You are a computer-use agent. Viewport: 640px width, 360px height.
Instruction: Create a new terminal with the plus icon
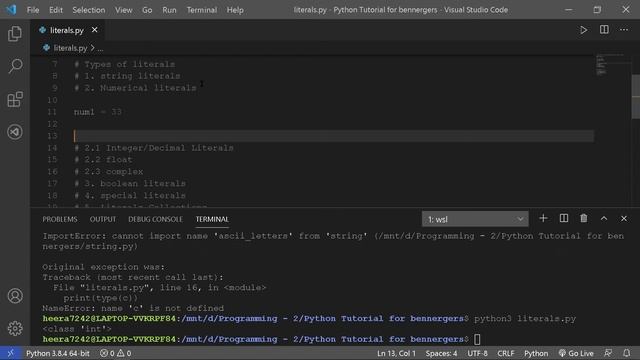[x=543, y=218]
